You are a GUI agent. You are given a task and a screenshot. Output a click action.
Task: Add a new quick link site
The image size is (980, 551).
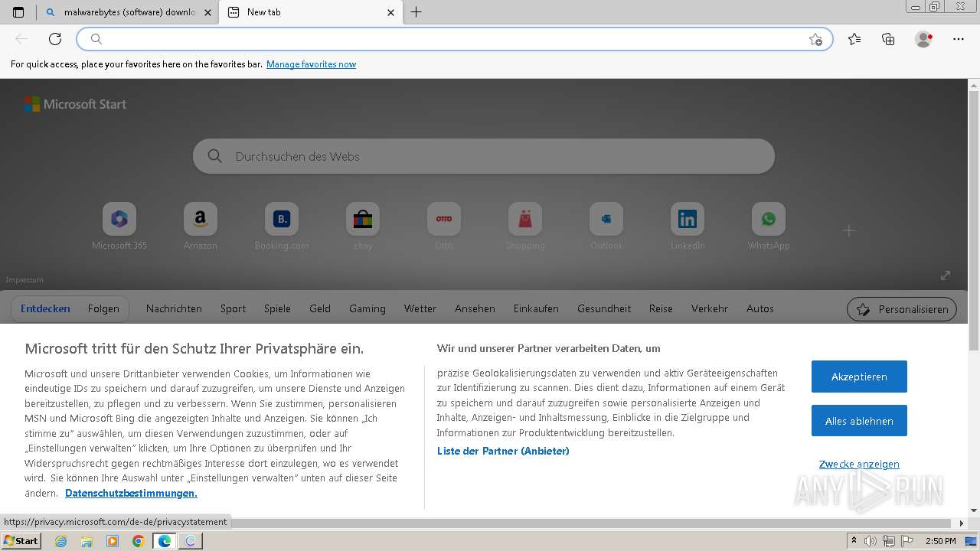(x=848, y=230)
